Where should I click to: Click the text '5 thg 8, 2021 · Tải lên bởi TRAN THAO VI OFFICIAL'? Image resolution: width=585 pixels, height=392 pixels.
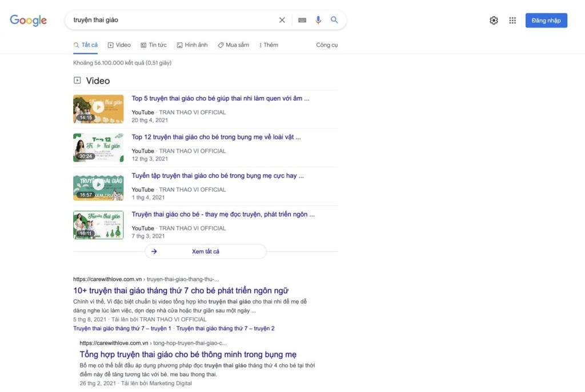(x=140, y=319)
